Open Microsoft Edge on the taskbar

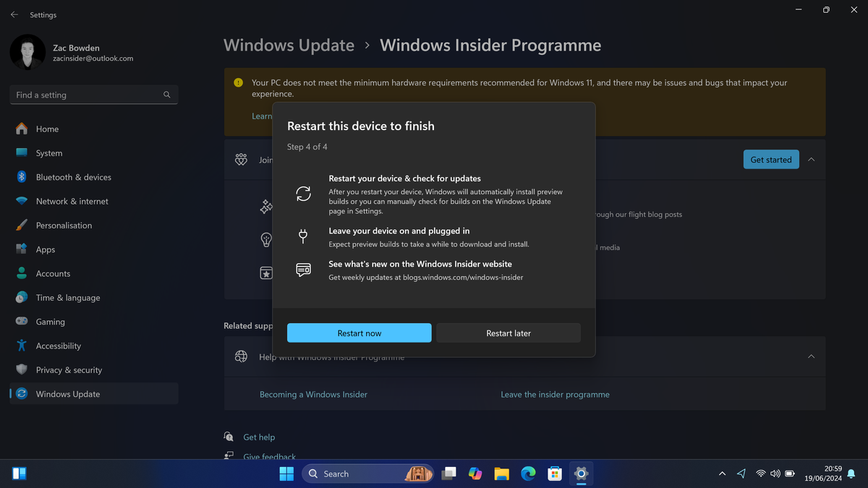(x=528, y=474)
